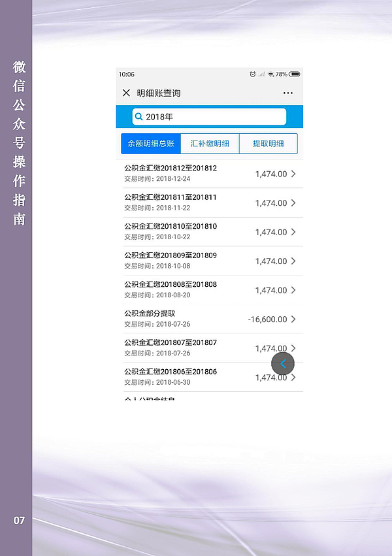Switch to the 提取明细 tab
This screenshot has width=392, height=556.
click(268, 144)
